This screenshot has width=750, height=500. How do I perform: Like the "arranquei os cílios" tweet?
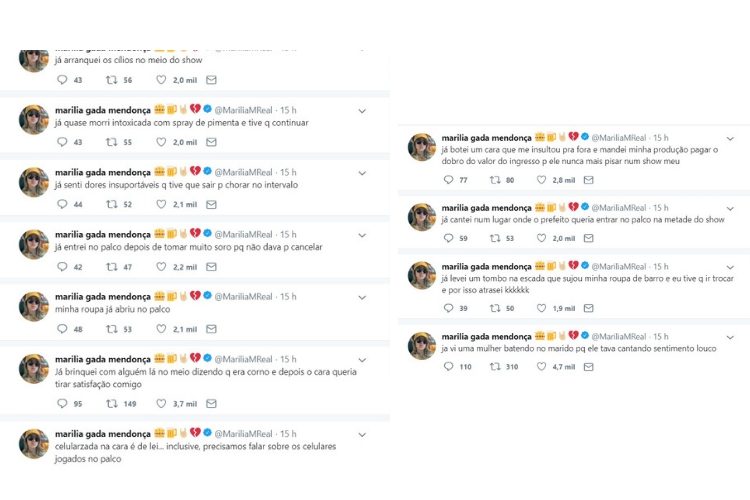(161, 80)
